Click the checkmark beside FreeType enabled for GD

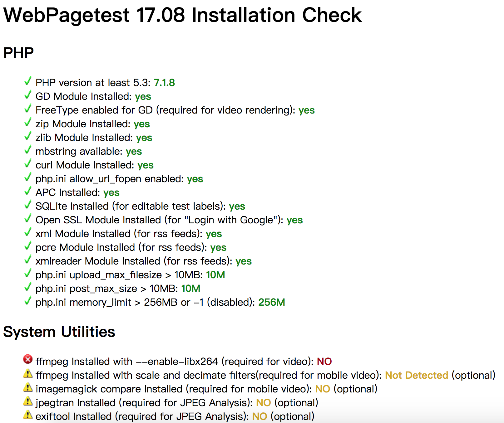(x=28, y=109)
